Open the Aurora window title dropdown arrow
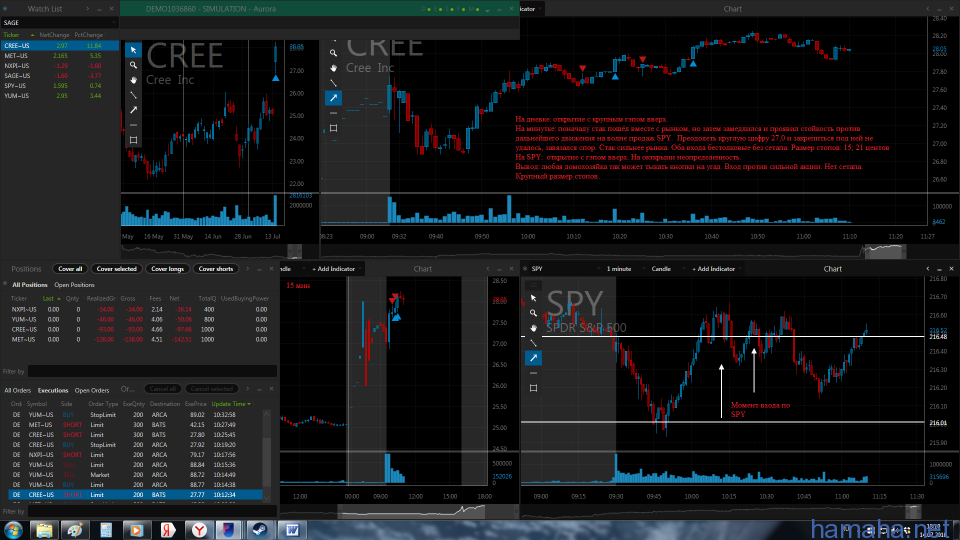 click(487, 9)
